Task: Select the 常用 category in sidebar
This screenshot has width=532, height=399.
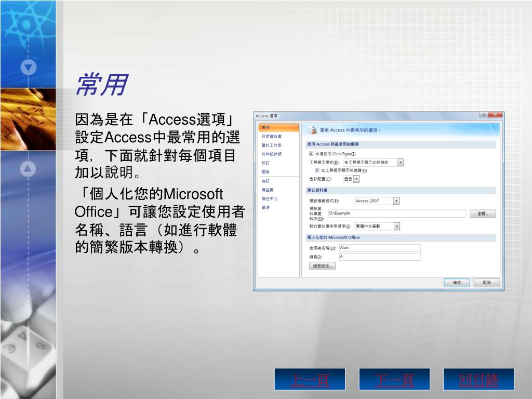Action: [x=278, y=128]
